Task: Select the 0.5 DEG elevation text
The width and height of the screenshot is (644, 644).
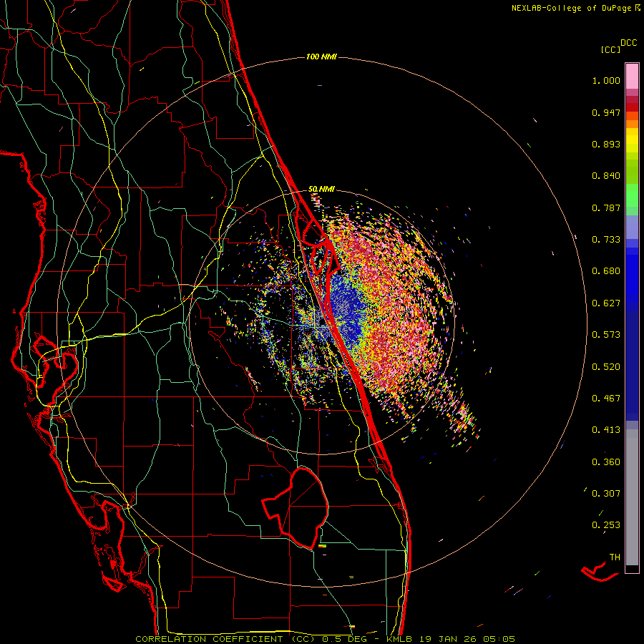Action: tap(346, 639)
